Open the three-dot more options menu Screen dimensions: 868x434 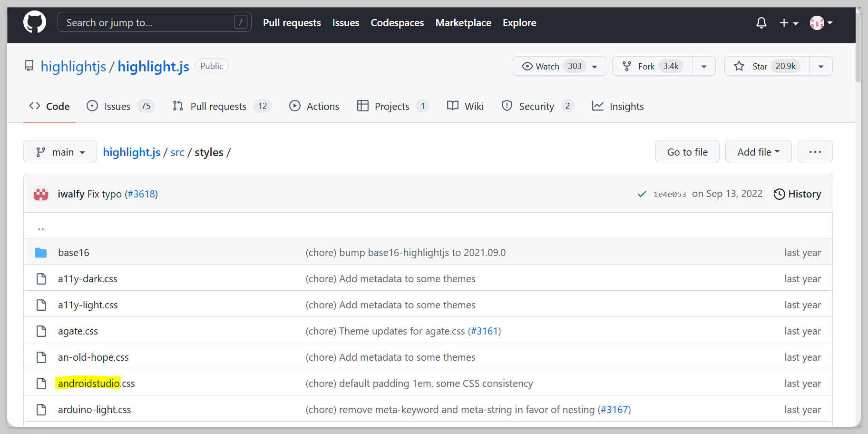[x=815, y=152]
